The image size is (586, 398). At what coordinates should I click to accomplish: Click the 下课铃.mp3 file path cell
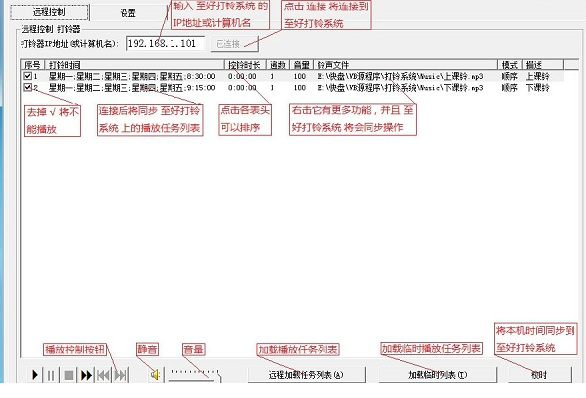[400, 88]
